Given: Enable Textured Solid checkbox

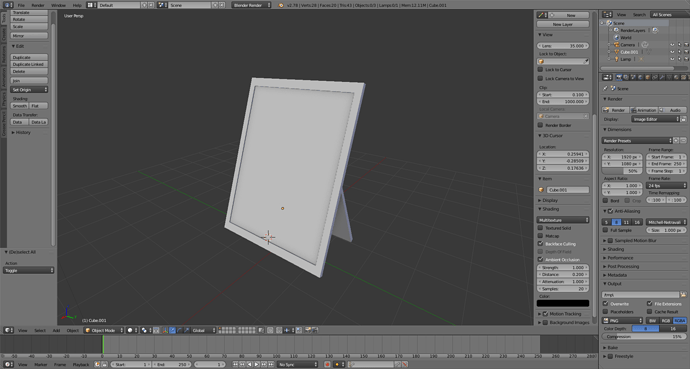Looking at the screenshot, I should (540, 228).
